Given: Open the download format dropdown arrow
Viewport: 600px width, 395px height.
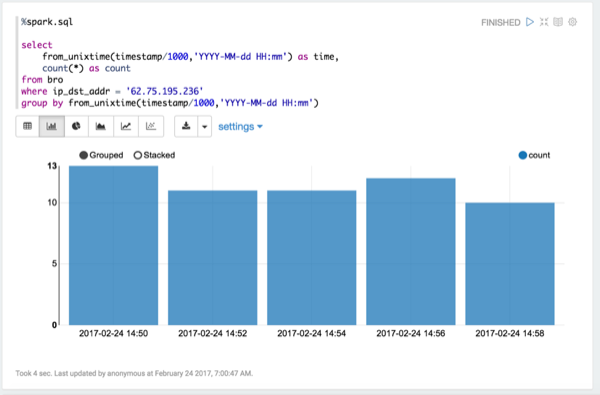Looking at the screenshot, I should [x=205, y=126].
